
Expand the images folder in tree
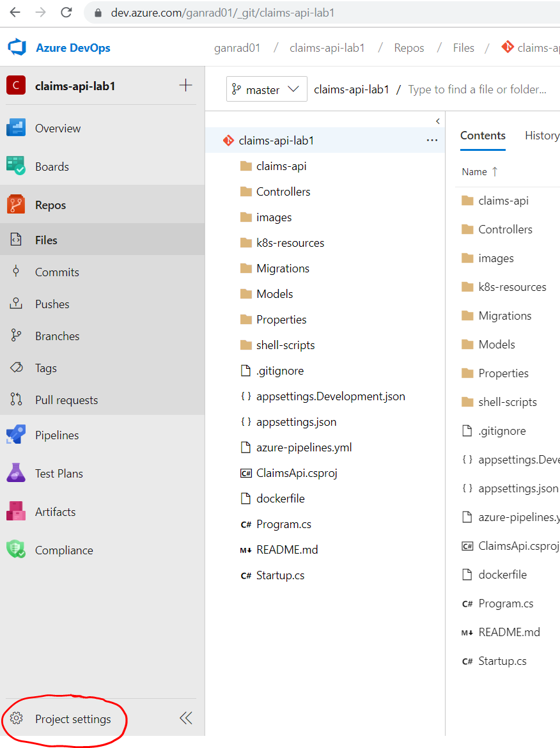[266, 217]
